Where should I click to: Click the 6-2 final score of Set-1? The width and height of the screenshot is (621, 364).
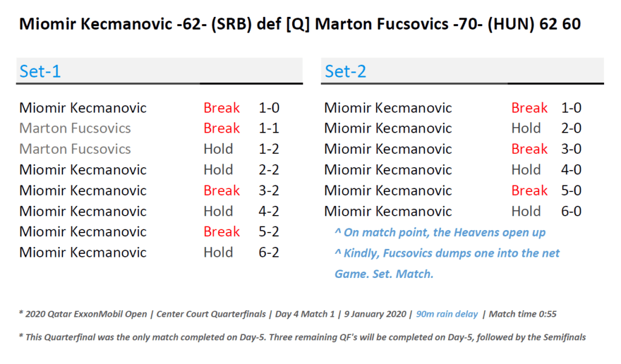tap(269, 252)
